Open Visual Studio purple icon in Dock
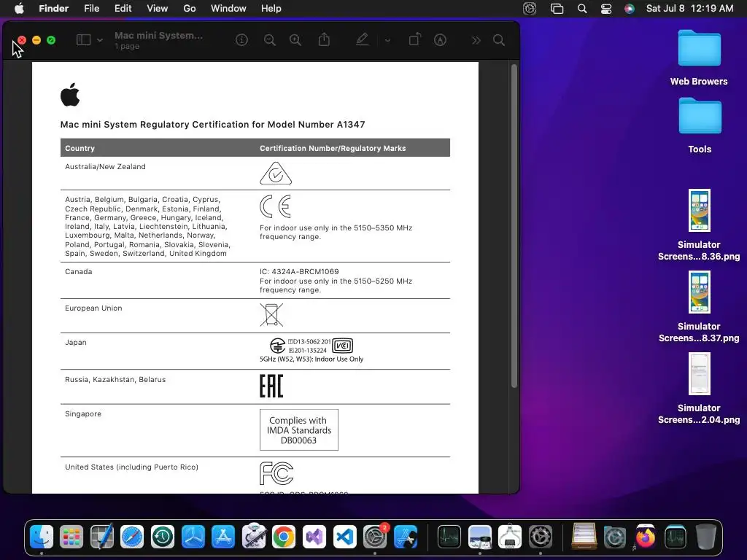 pyautogui.click(x=314, y=537)
